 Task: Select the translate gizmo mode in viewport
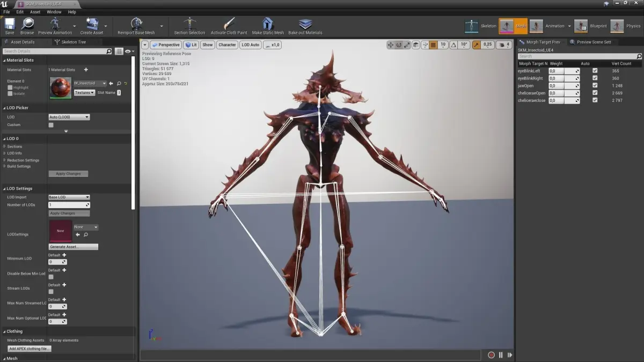pyautogui.click(x=391, y=45)
